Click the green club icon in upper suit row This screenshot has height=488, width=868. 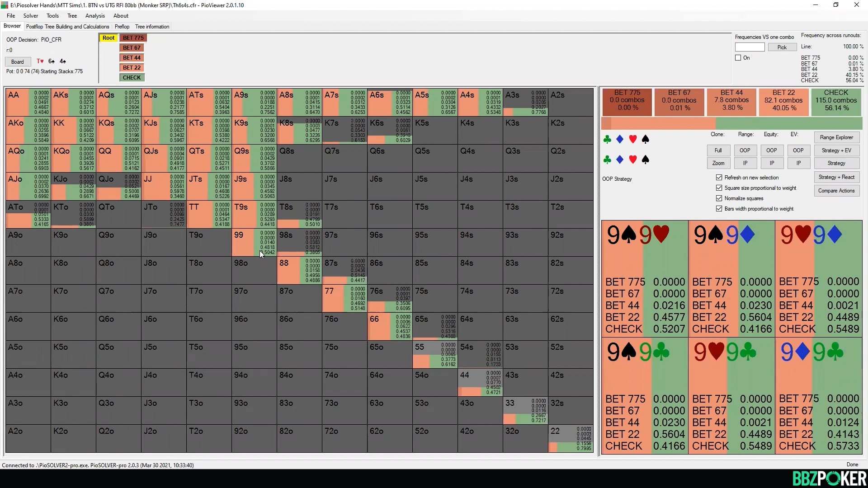coord(607,140)
